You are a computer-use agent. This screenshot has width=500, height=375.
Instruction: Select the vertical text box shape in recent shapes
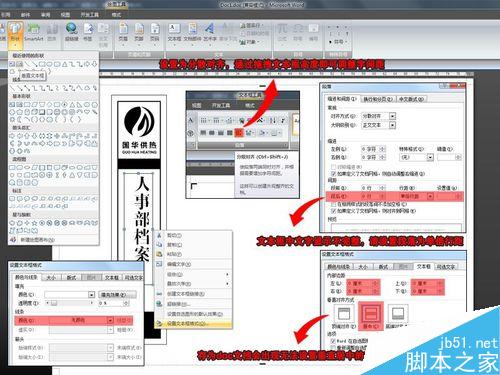[20, 64]
